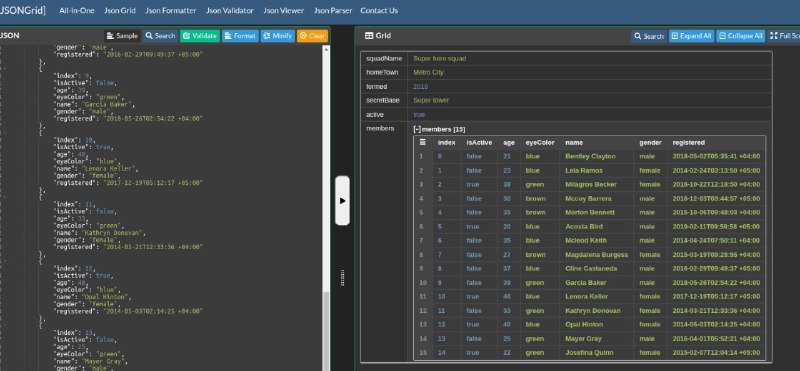Sort by the index column header
This screenshot has width=800, height=371.
pos(446,143)
